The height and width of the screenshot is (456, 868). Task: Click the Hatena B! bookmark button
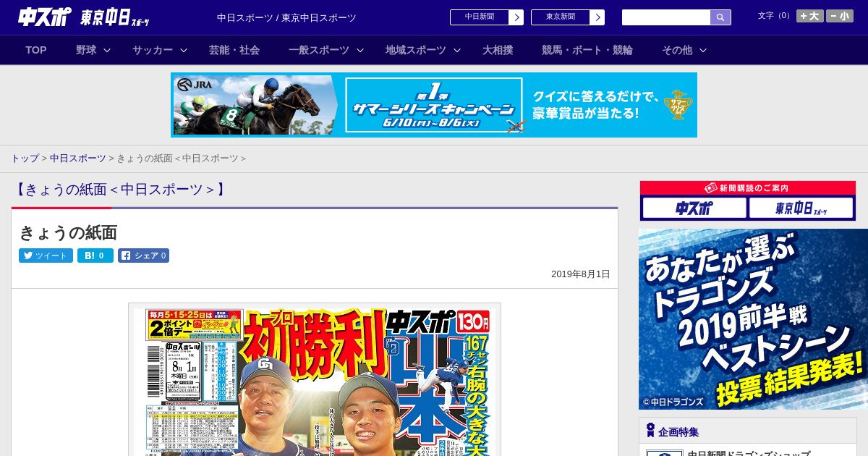95,256
